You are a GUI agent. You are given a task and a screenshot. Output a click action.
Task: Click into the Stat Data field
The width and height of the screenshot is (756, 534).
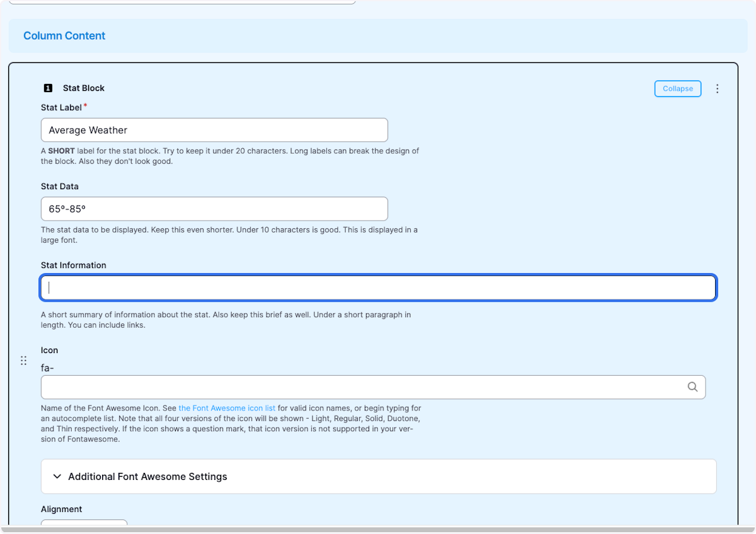tap(214, 209)
